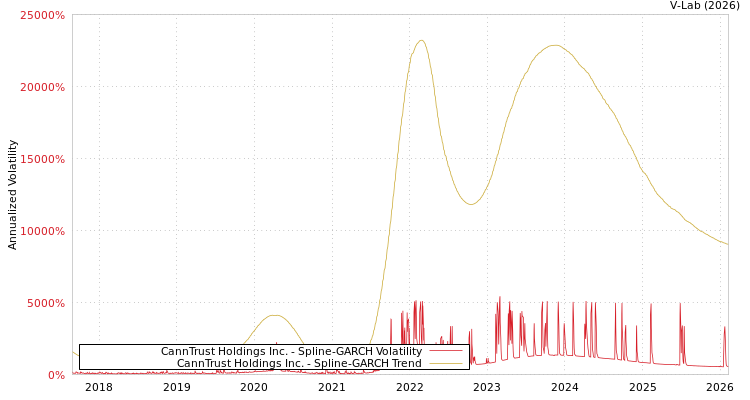
Task: Click the 2018 x-axis label
Action: coord(99,387)
